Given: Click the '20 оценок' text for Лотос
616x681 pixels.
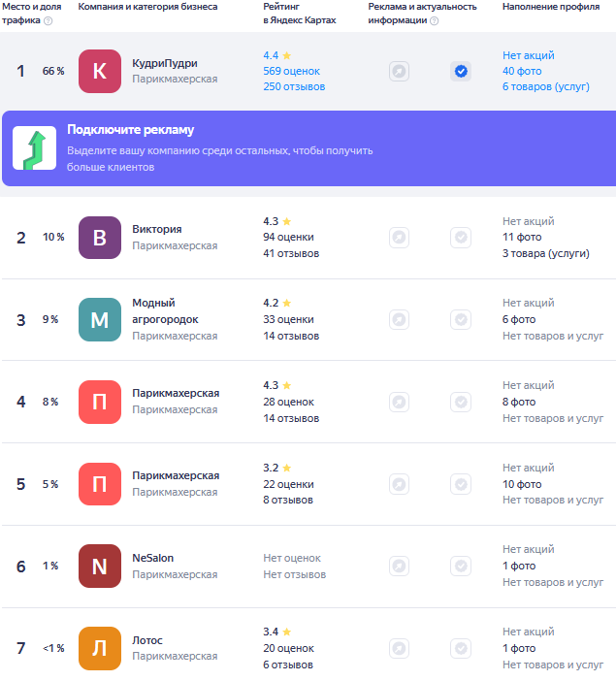Looking at the screenshot, I should tap(288, 648).
